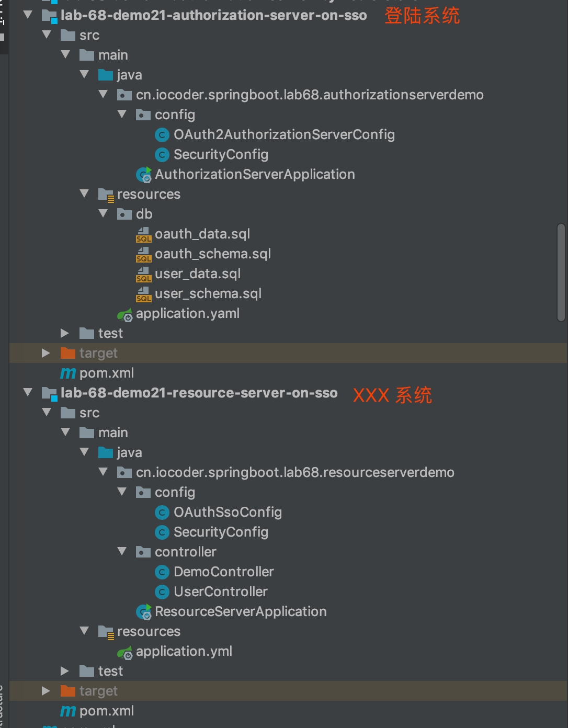Viewport: 568px width, 728px height.
Task: Click the project tree vertical scrollbar
Action: 561,272
